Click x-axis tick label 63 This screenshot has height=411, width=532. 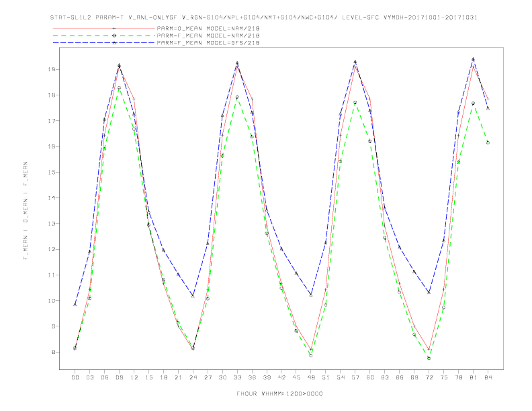385,377
